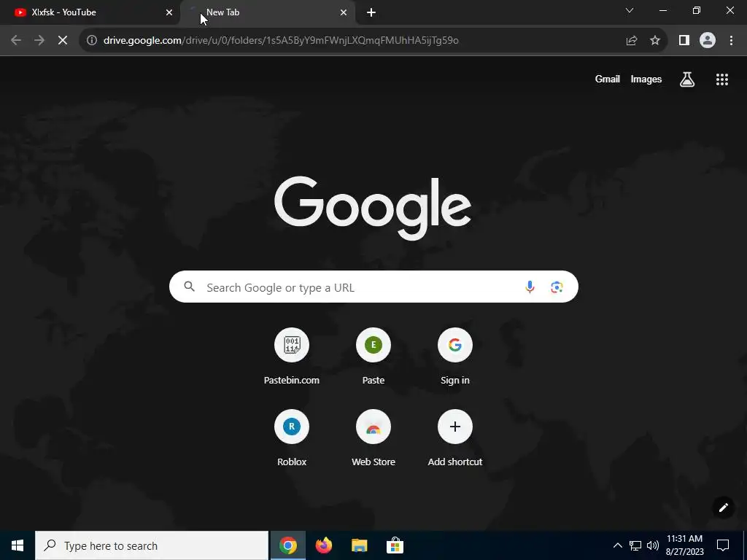Image resolution: width=747 pixels, height=560 pixels.
Task: Open the taskbar clock and date
Action: pos(684,545)
